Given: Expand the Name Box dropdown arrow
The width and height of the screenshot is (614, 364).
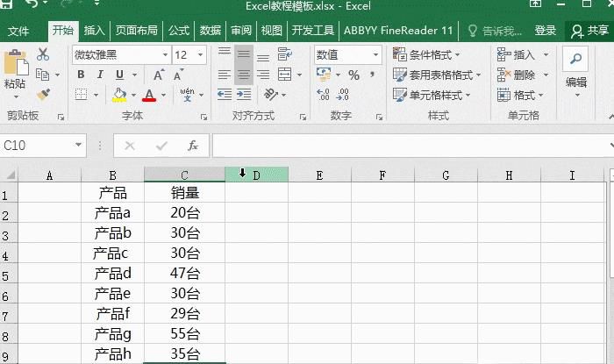Looking at the screenshot, I should pos(78,146).
